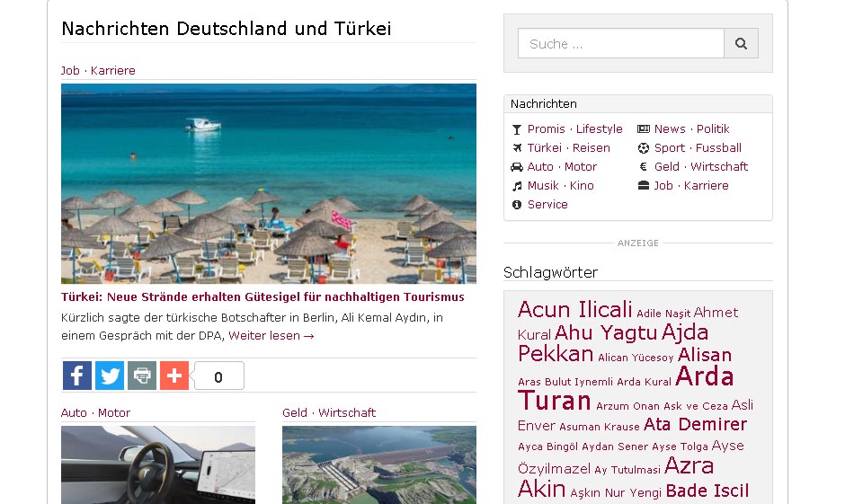Open the beach article headline about Gütesiegel
The image size is (863, 504).
(262, 297)
